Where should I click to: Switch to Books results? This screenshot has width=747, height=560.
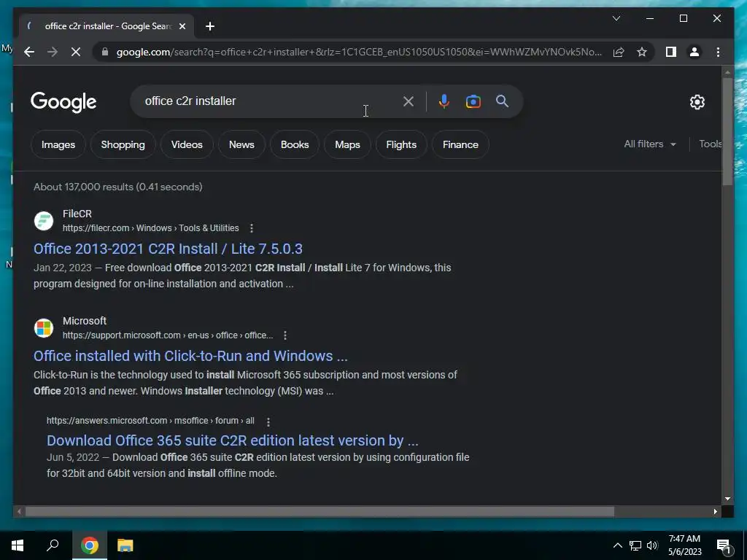pos(295,145)
